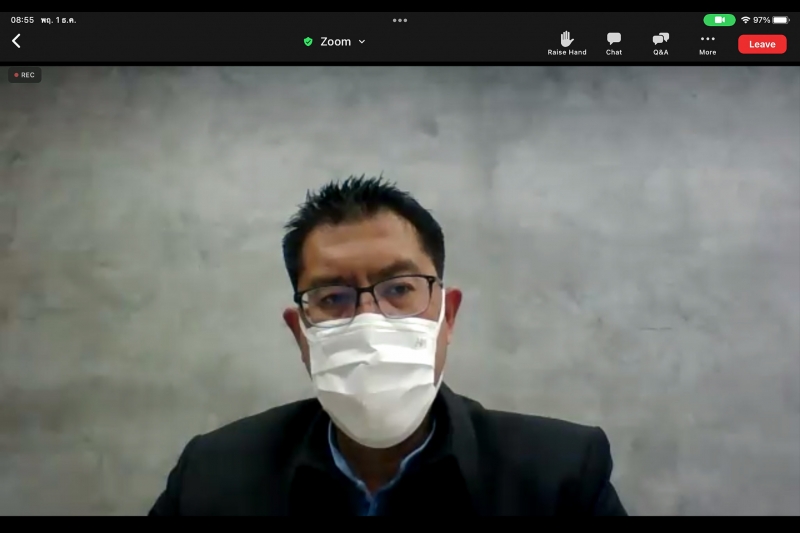Tap the green encryption shield icon

coord(308,42)
